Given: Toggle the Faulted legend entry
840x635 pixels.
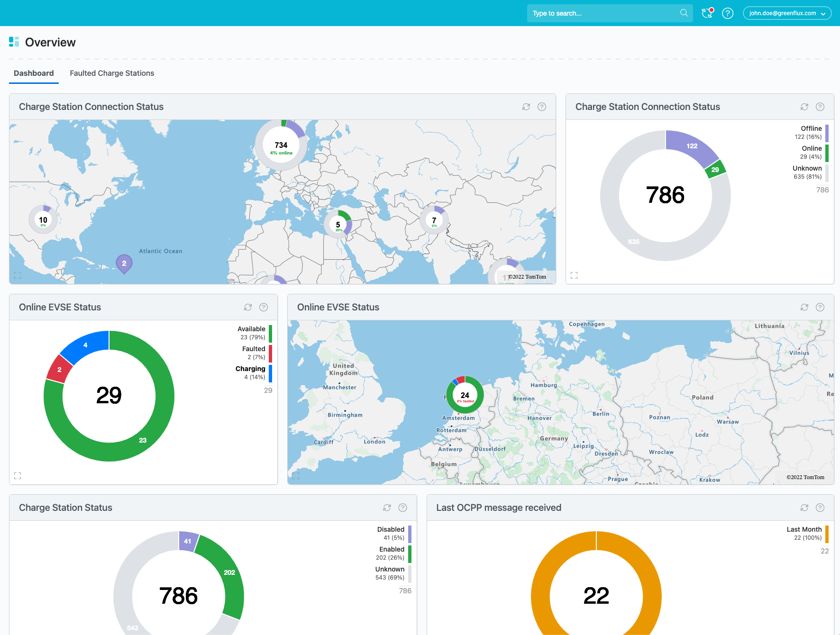Looking at the screenshot, I should pos(256,353).
